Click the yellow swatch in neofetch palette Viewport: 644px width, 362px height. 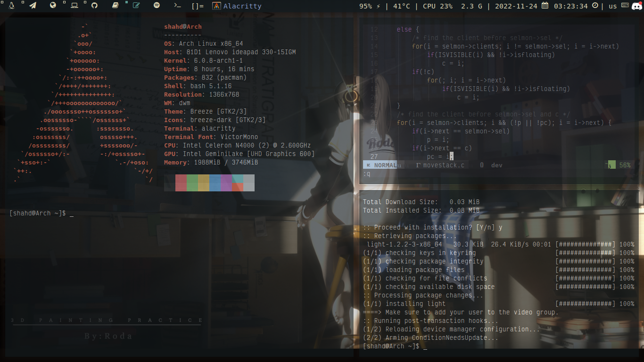[204, 183]
